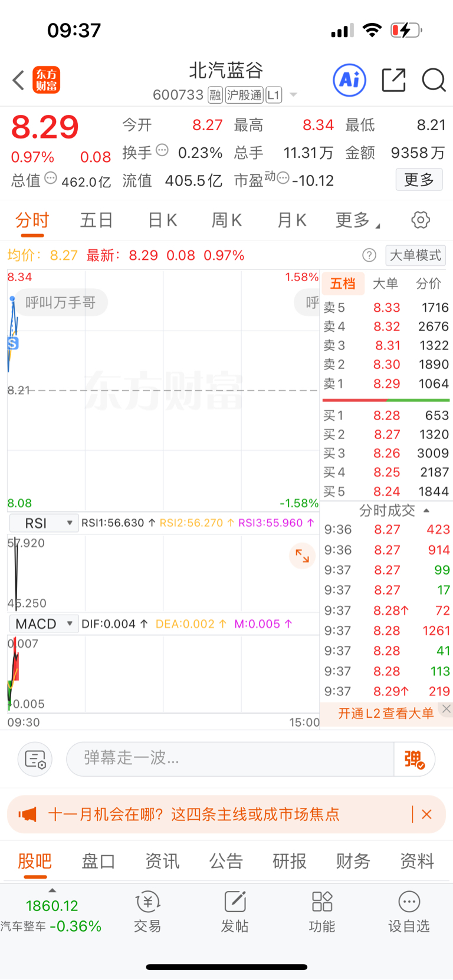
Task: Switch to the 分时 chart tab
Action: (x=32, y=220)
